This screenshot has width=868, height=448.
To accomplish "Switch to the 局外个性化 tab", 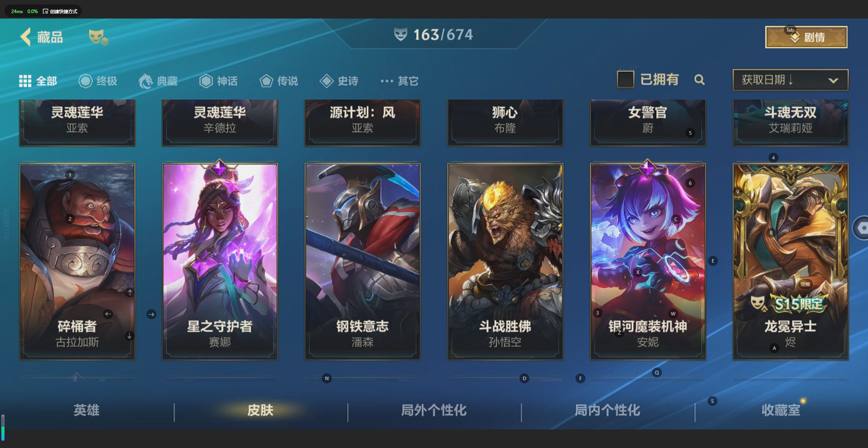I will coord(434,410).
